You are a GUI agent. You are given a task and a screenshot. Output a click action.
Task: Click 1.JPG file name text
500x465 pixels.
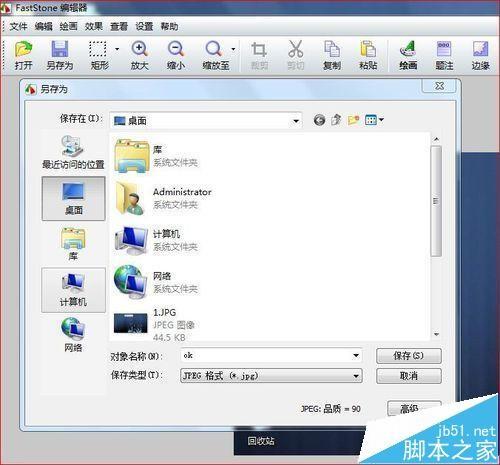[164, 312]
